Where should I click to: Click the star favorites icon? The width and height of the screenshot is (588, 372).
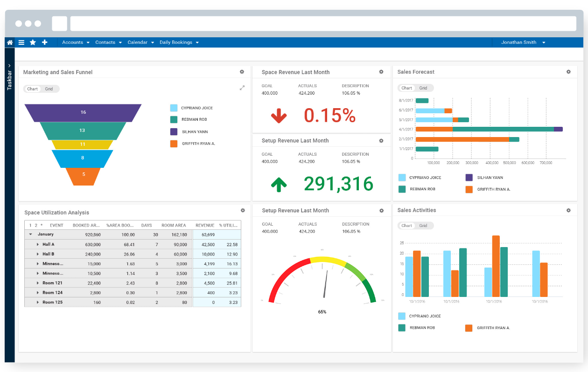pyautogui.click(x=33, y=42)
